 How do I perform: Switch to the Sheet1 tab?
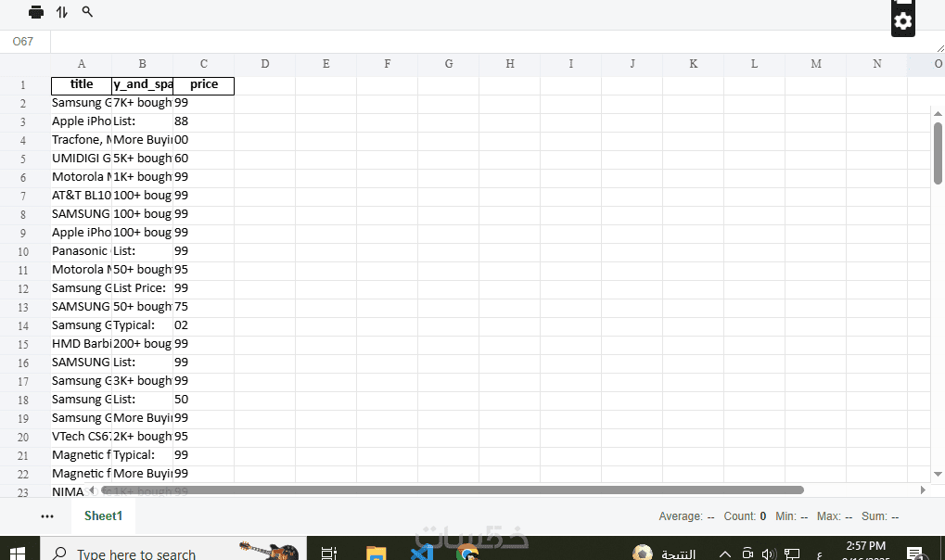point(103,516)
